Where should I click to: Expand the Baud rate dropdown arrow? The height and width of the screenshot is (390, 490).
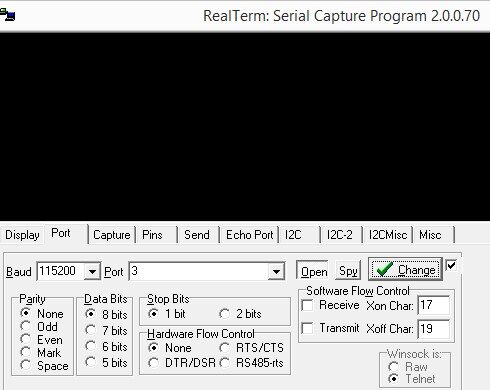pos(92,272)
